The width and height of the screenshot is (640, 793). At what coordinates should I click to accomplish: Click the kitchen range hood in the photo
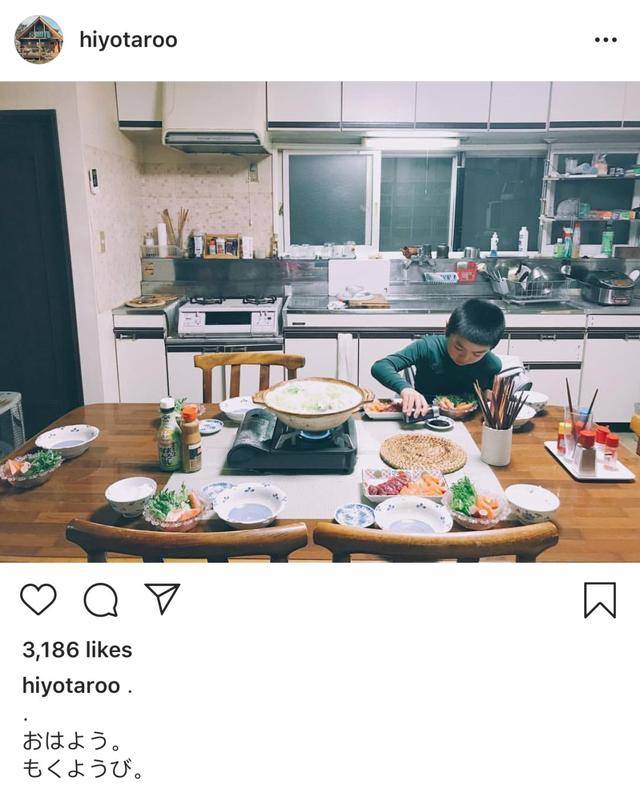pos(217,119)
